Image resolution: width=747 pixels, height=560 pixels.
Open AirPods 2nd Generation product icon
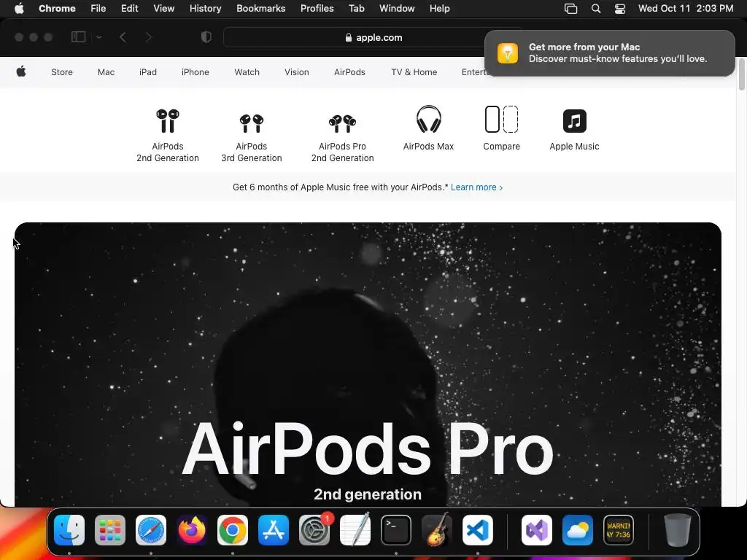168,121
